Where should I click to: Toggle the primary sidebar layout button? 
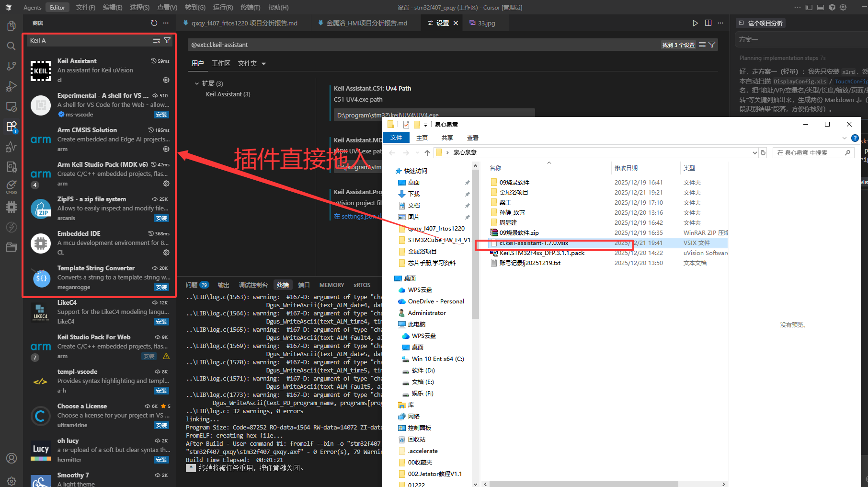(x=809, y=7)
